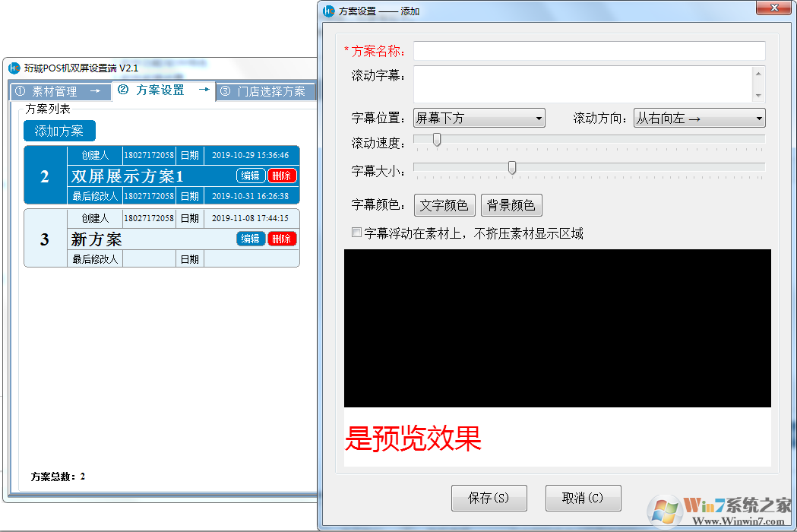编辑双屏展示方案1
797x532 pixels.
click(251, 175)
